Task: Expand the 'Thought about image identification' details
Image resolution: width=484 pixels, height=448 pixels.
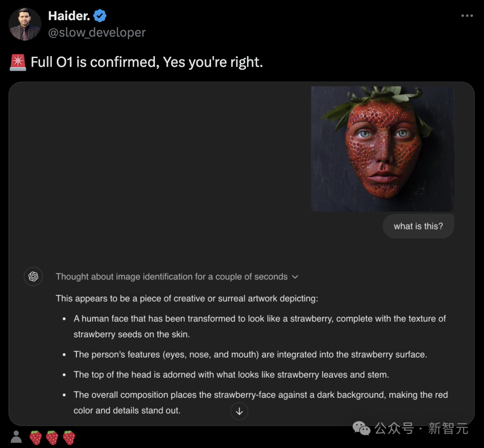Action: coord(177,277)
